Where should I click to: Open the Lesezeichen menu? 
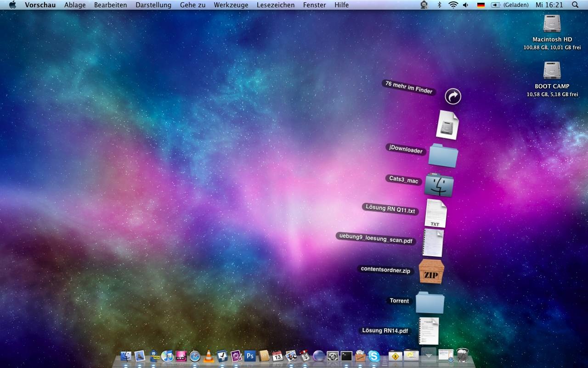point(276,5)
